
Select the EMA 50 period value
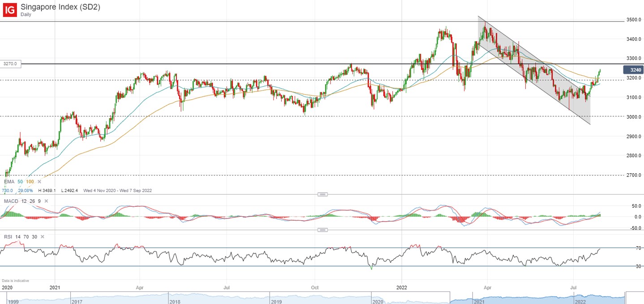21,181
